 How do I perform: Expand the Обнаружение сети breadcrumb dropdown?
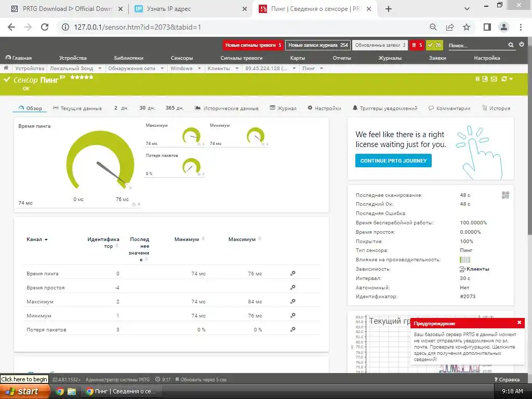[x=162, y=69]
